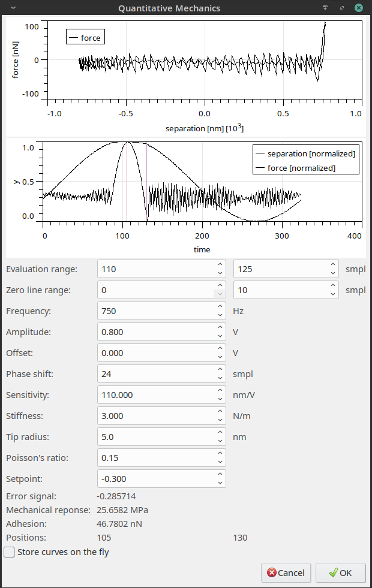Increase Phase shift with up arrow

coord(220,370)
